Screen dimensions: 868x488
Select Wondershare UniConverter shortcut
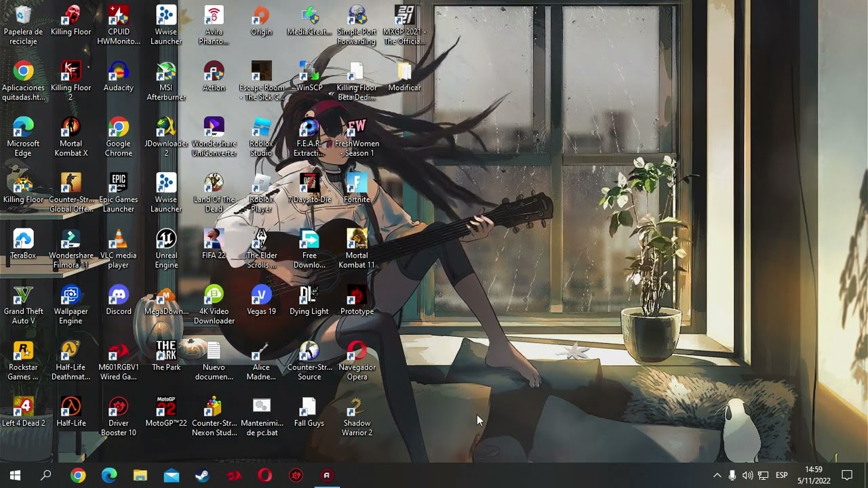[214, 137]
